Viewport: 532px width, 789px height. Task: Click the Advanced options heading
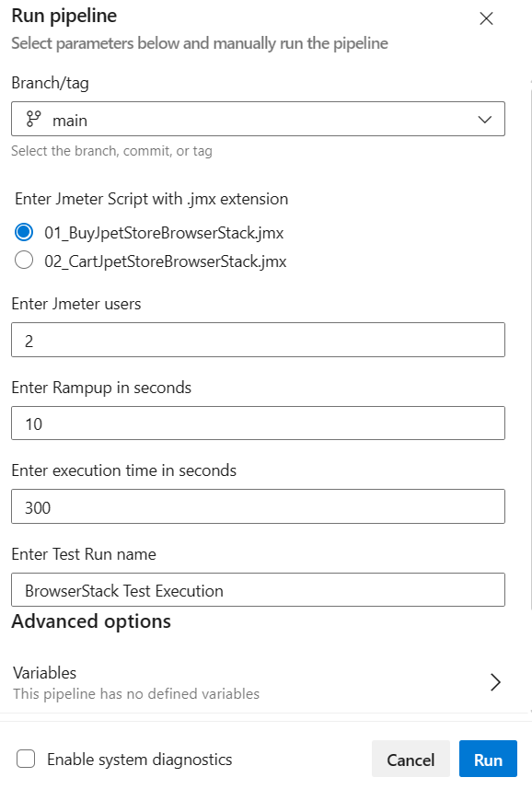click(x=91, y=621)
